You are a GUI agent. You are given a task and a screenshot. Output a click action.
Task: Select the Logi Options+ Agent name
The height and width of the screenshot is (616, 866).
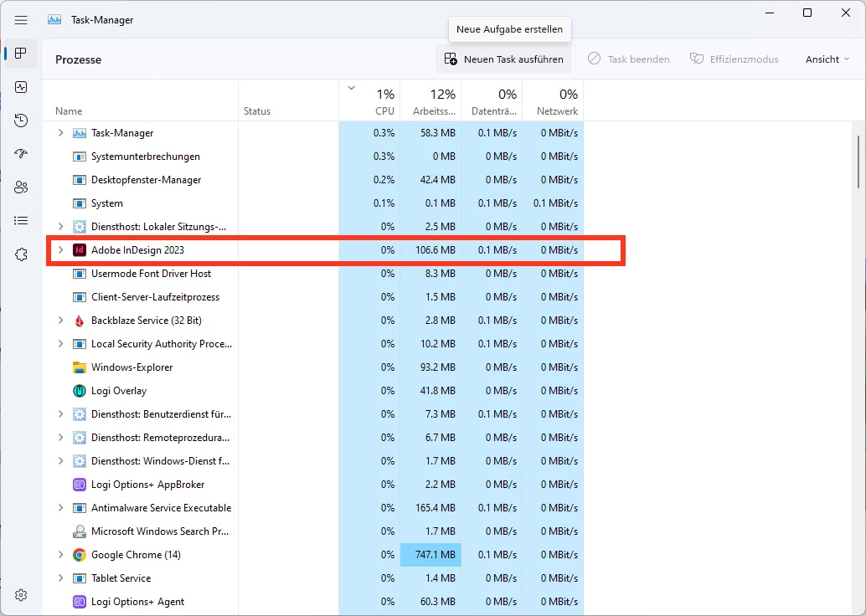[137, 602]
